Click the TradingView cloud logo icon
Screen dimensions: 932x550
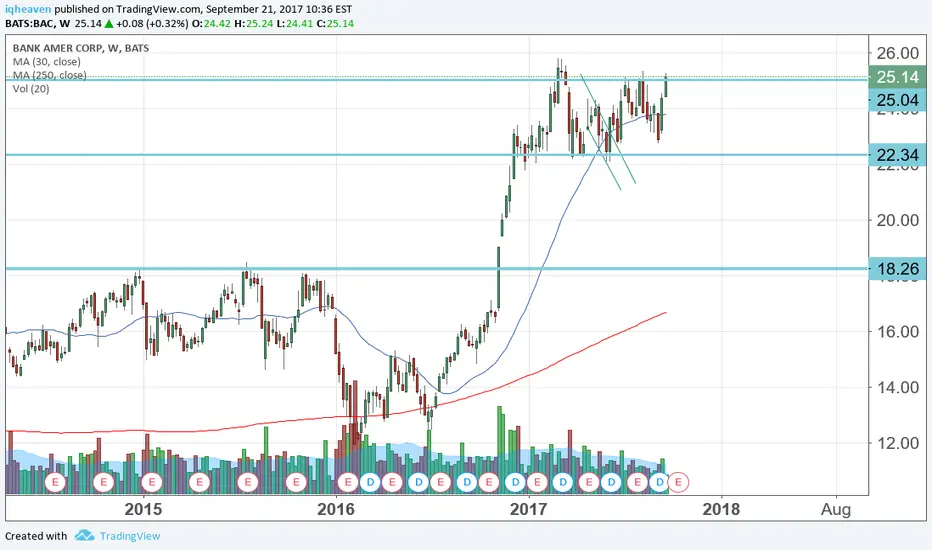[84, 536]
